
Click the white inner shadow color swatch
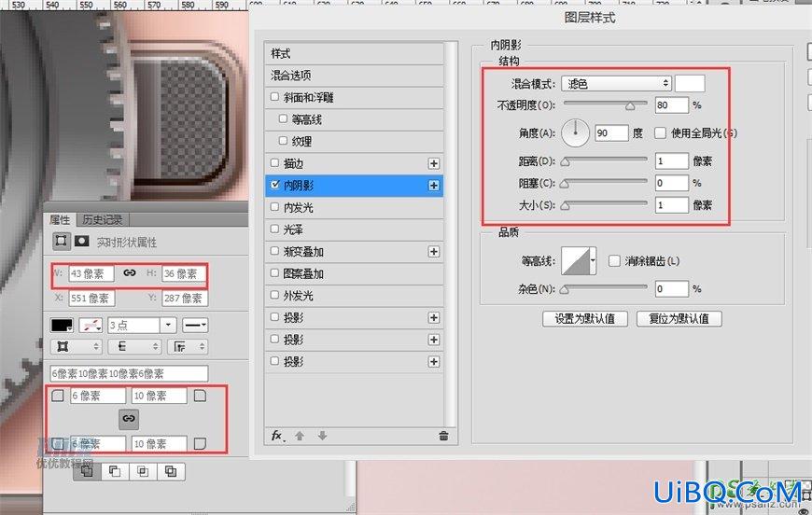point(691,83)
